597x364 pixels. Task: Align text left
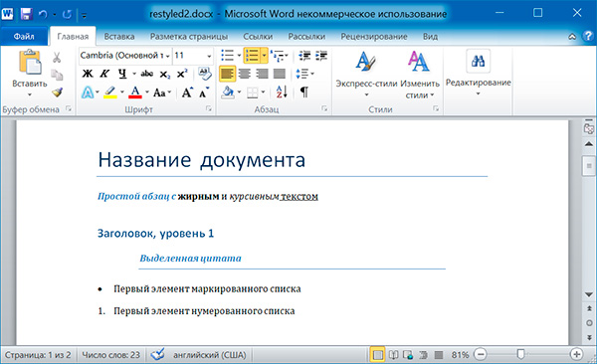tap(227, 74)
